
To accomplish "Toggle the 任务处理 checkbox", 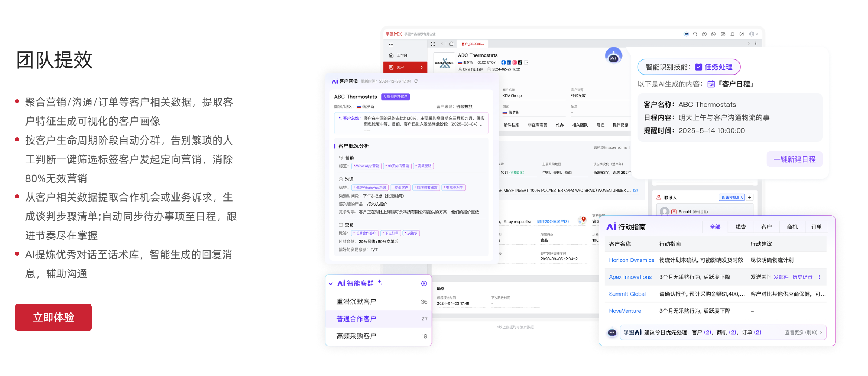I will click(699, 67).
